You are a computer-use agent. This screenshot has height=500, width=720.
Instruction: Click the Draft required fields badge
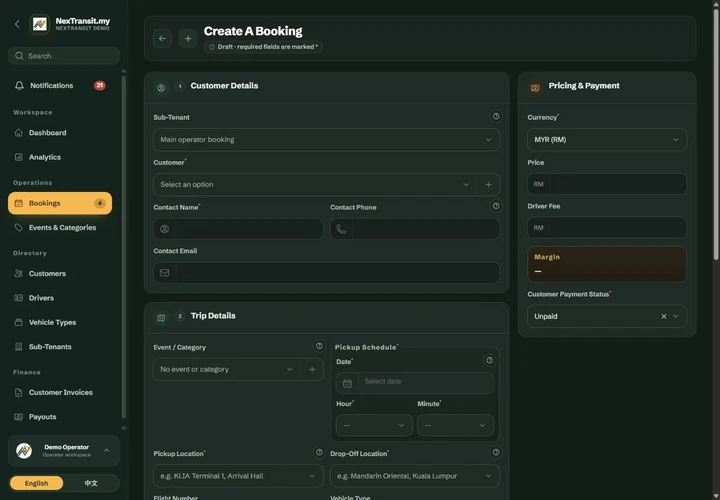coord(263,47)
